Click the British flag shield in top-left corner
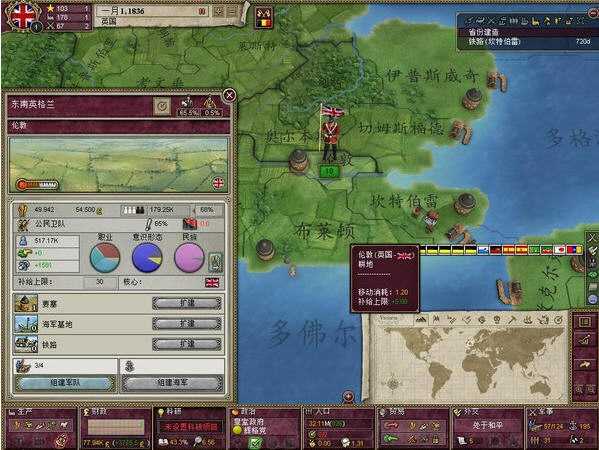599x450 pixels. click(x=21, y=16)
